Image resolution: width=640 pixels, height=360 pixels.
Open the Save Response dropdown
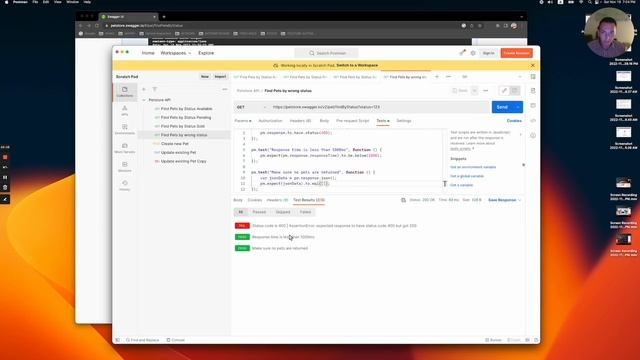[504, 200]
